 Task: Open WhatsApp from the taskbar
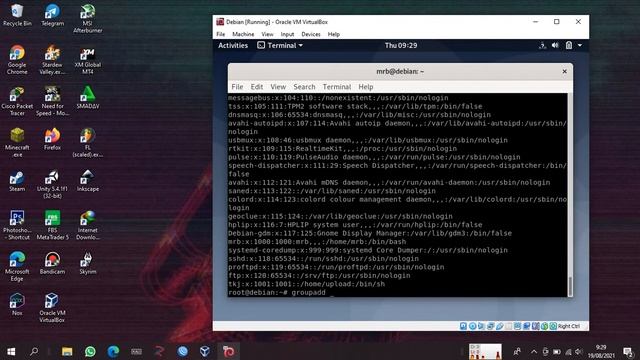tap(90, 351)
